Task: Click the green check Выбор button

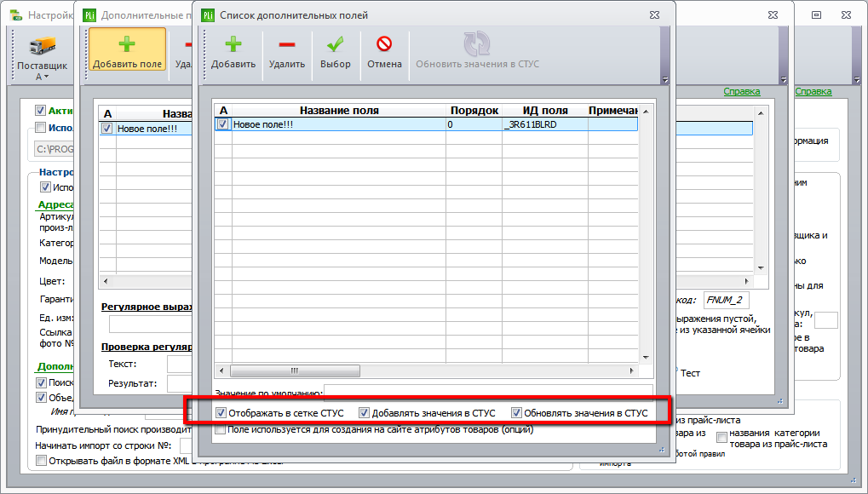Action: click(x=335, y=53)
